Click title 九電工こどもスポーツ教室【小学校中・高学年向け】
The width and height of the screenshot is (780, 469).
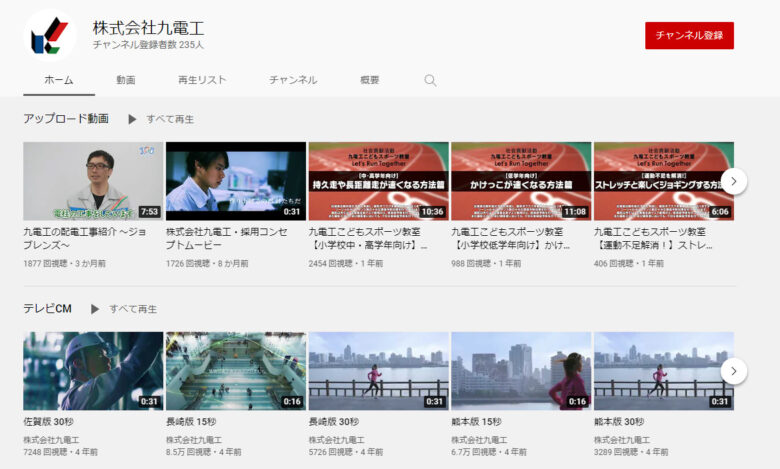click(368, 238)
